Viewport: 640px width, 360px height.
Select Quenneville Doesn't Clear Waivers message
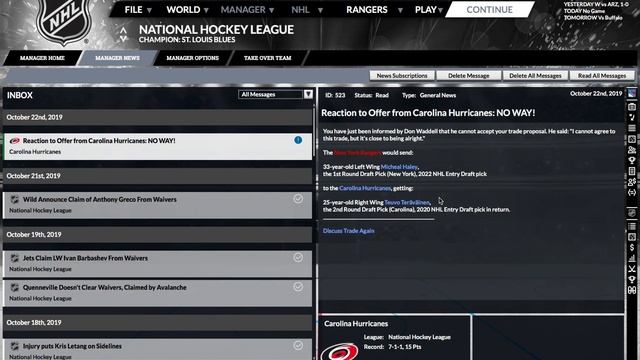158,293
